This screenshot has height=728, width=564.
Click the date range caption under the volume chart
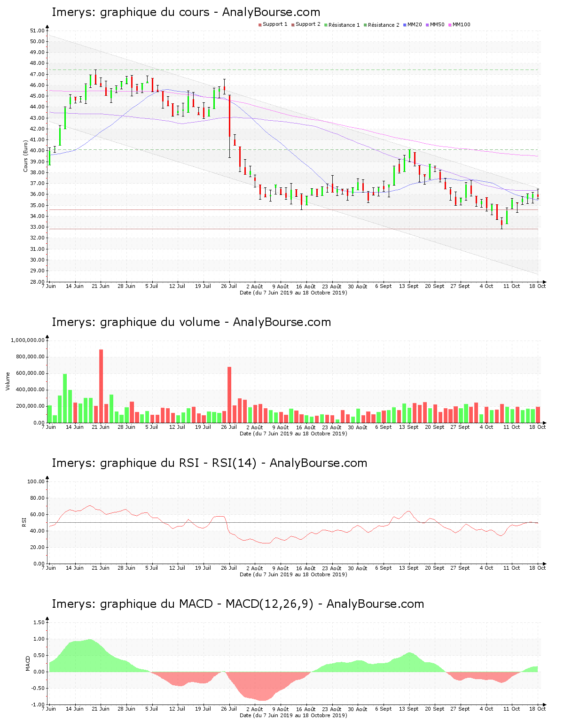tap(293, 434)
